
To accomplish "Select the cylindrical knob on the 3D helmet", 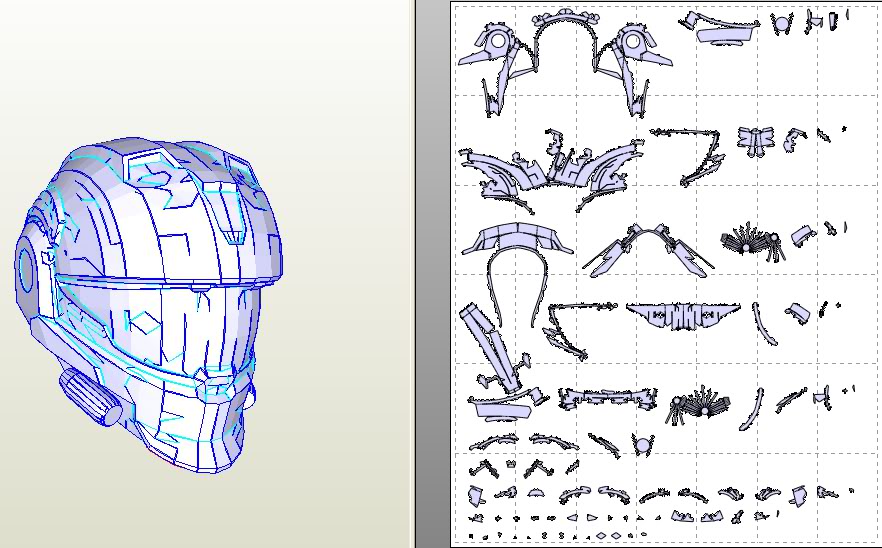I will [x=90, y=396].
